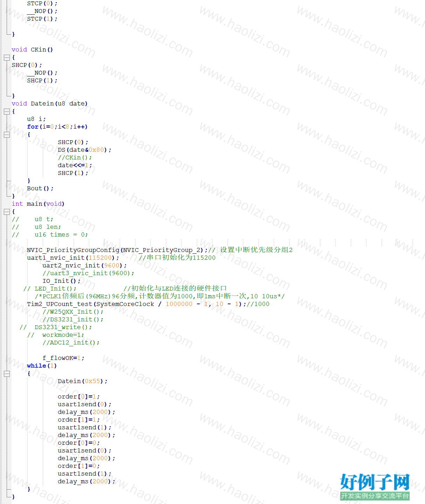Click on 'Tim2_UPCount_test' line

point(148,304)
